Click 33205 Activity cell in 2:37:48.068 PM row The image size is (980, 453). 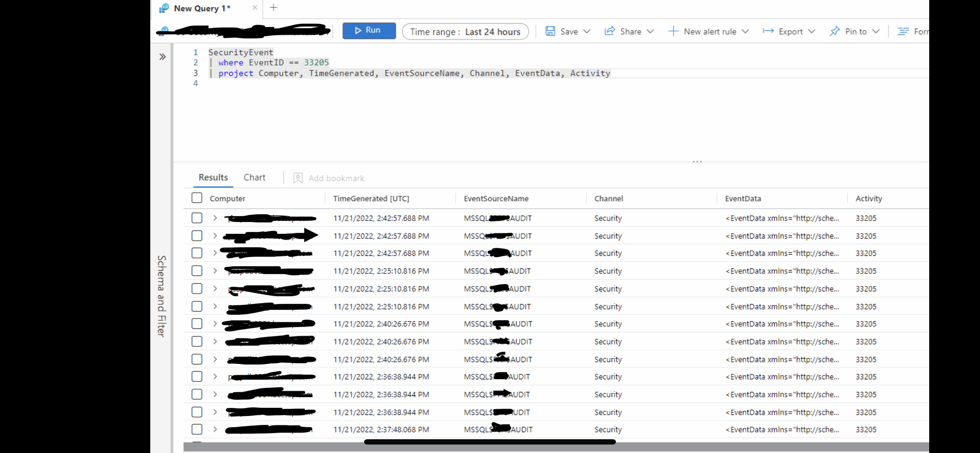pos(866,430)
